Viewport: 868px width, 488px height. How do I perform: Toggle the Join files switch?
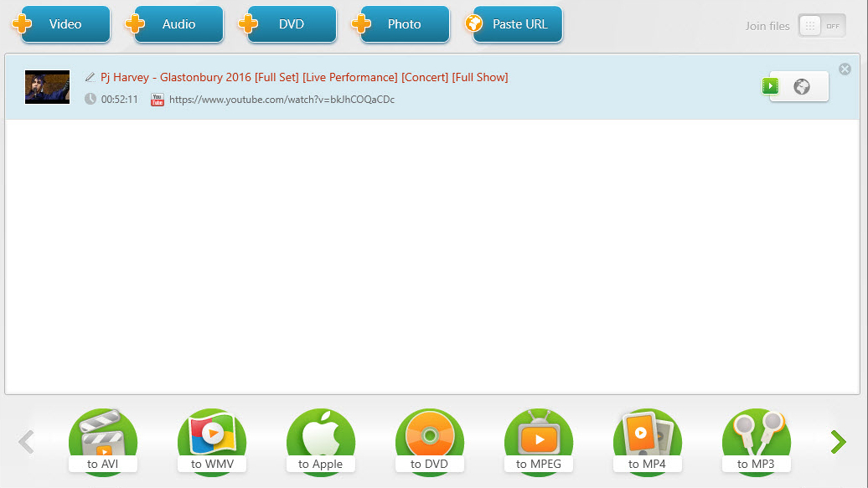coord(821,26)
